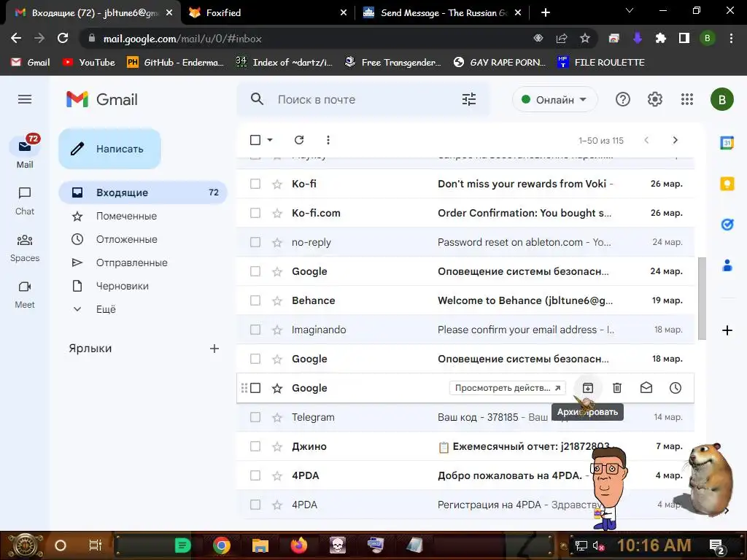Viewport: 747px width, 560px height.
Task: Open Chrome three-dot menu
Action: pyautogui.click(x=731, y=39)
